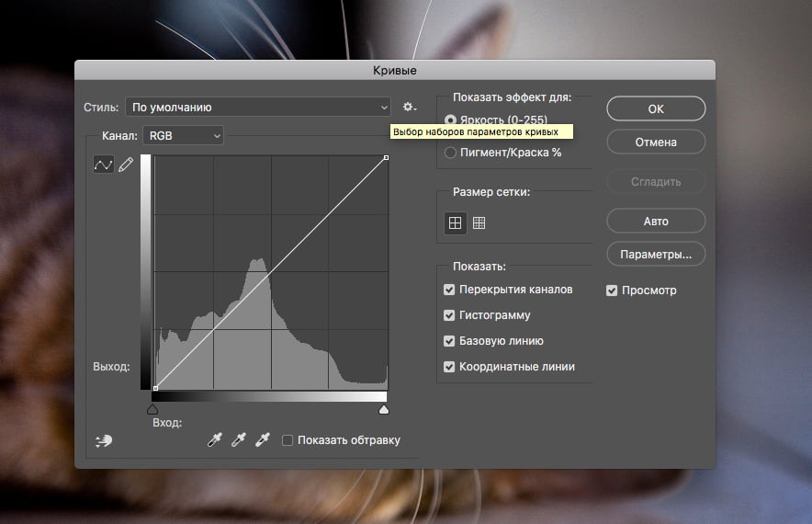Click the Отмена button
This screenshot has width=812, height=524.
tap(656, 142)
